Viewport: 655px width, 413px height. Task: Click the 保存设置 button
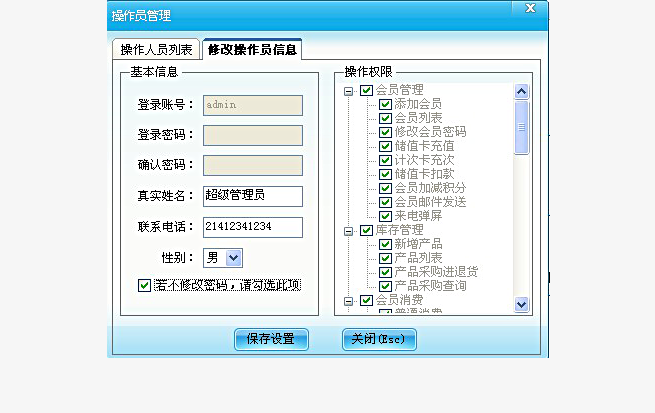[271, 339]
